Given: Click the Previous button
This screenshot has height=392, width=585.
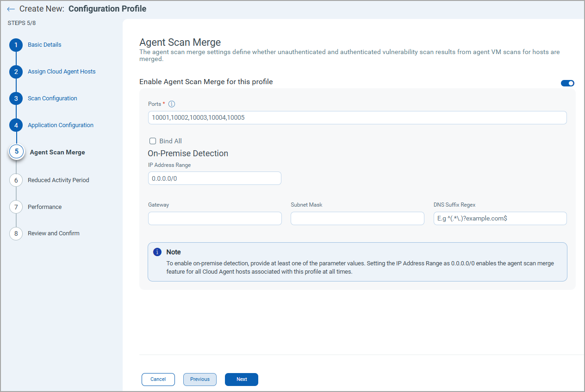Looking at the screenshot, I should click(199, 379).
